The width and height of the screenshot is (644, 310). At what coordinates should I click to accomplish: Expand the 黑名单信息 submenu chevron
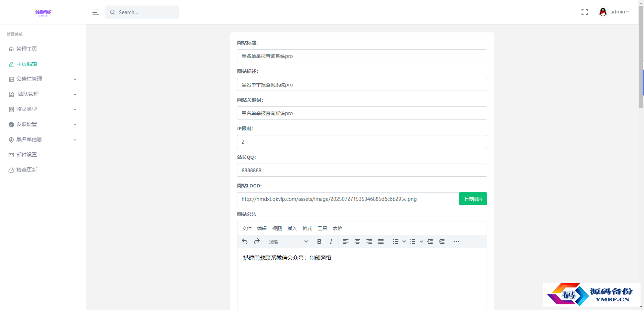point(75,140)
